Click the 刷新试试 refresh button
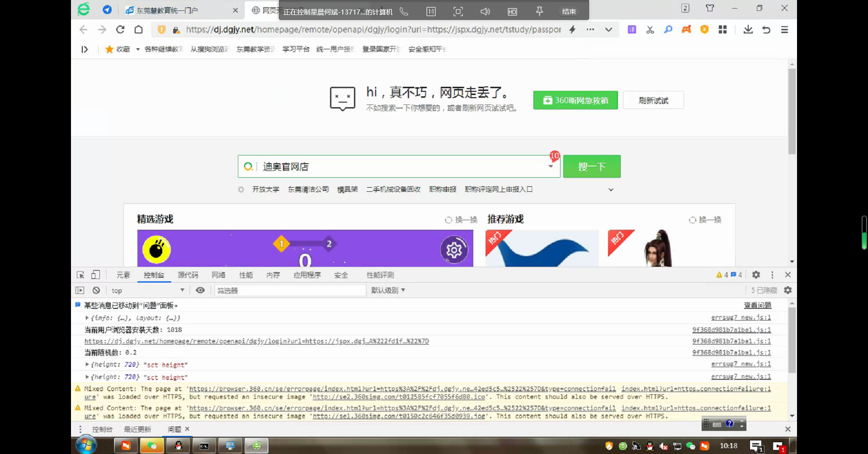Image resolution: width=868 pixels, height=454 pixels. click(x=653, y=100)
